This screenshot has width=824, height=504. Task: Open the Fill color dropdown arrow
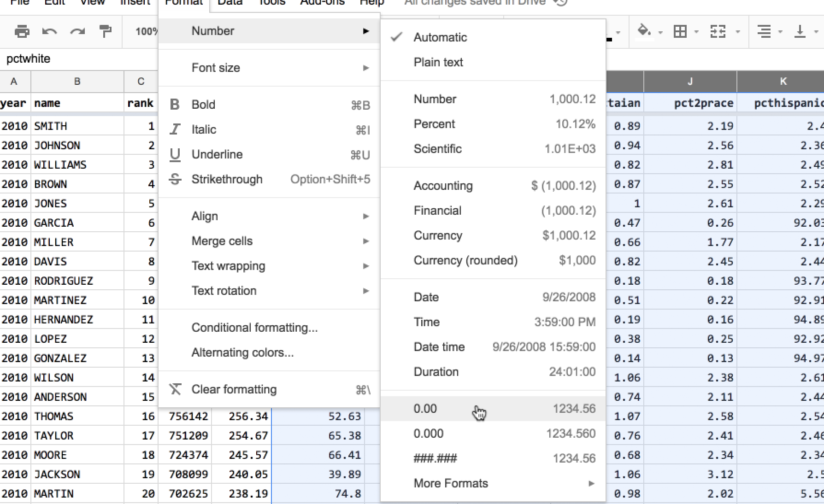tap(660, 32)
